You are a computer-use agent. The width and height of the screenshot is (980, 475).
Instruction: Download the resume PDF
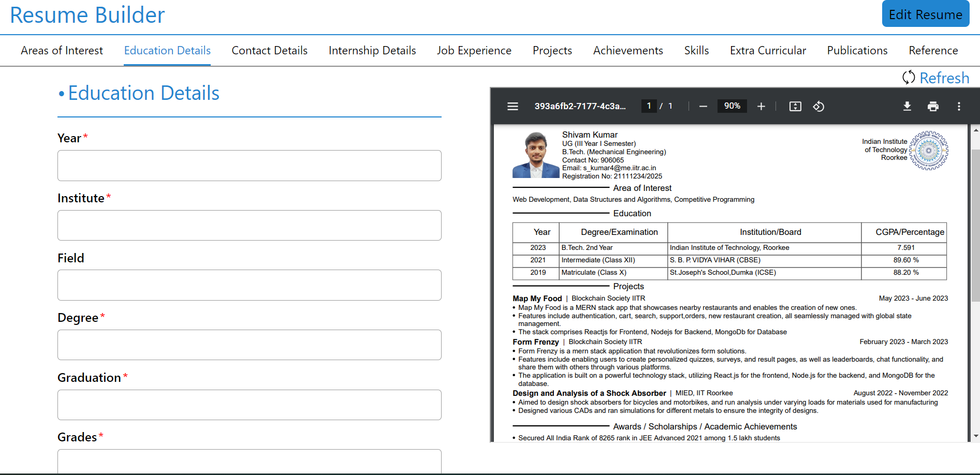pos(907,106)
